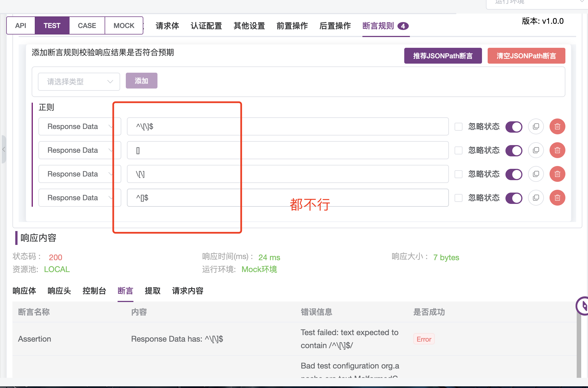
Task: Copy the ^\[\]$ regex assertion rule
Action: 536,126
